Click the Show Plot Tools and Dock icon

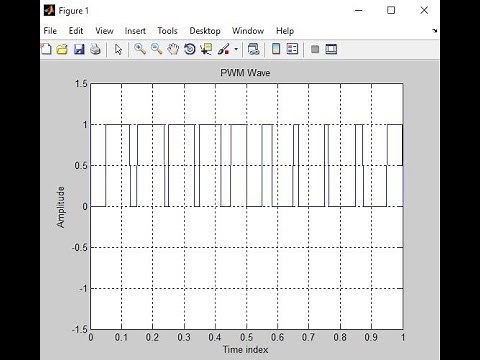(331, 49)
